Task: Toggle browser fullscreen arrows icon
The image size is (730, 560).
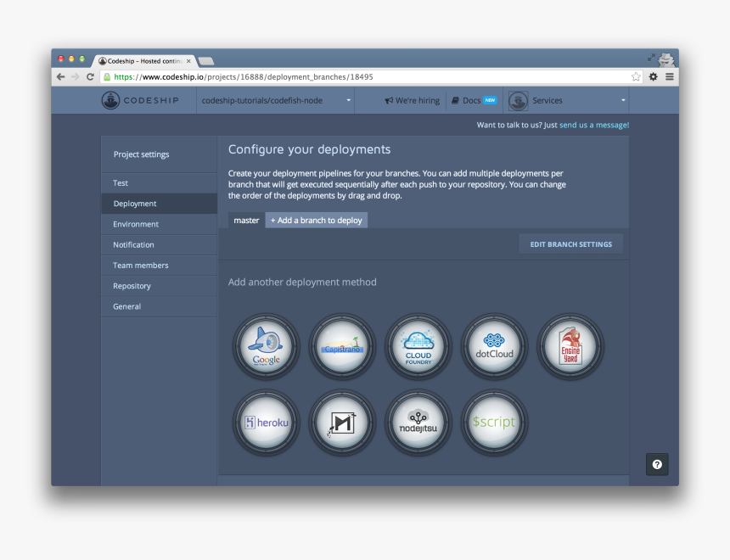Action: [651, 58]
